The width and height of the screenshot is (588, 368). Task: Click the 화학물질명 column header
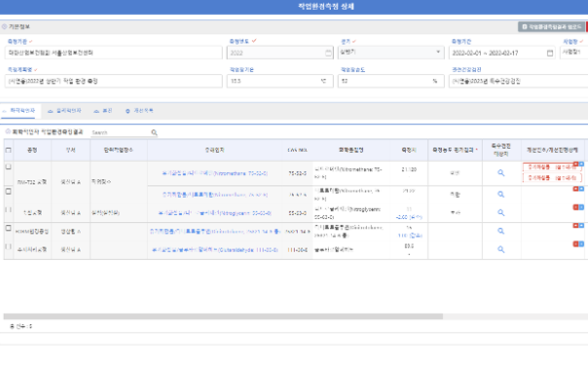351,150
